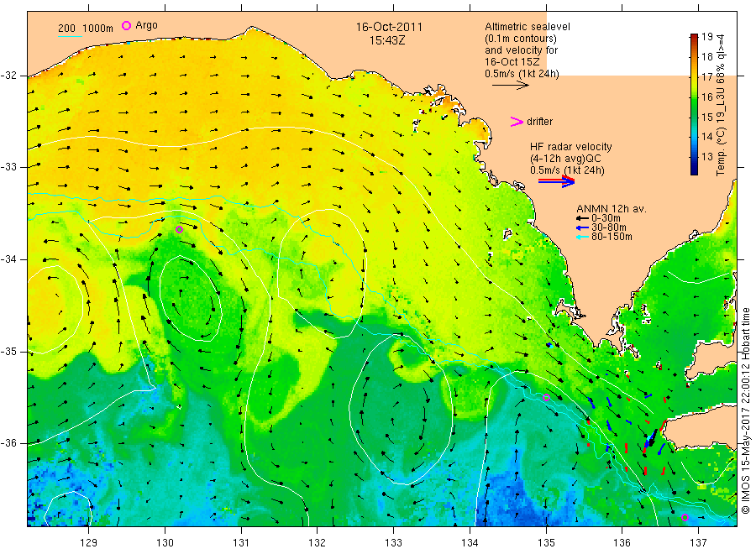Click the blue 30-80m ANMN arrow symbol
This screenshot has height=554, width=756.
[x=582, y=227]
